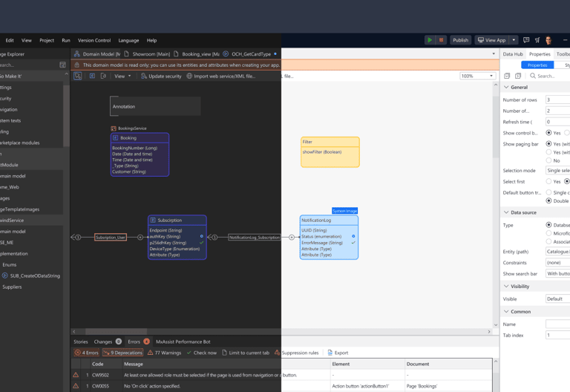Open the document tabs overflow dropdown arrow
The height and width of the screenshot is (392, 570).
[494, 53]
